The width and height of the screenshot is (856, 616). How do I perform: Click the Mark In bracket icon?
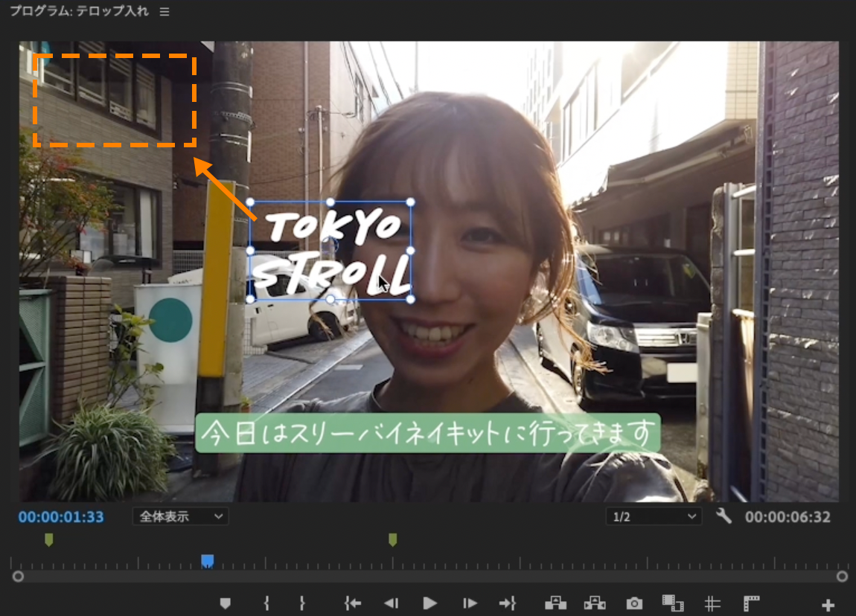coord(266,603)
